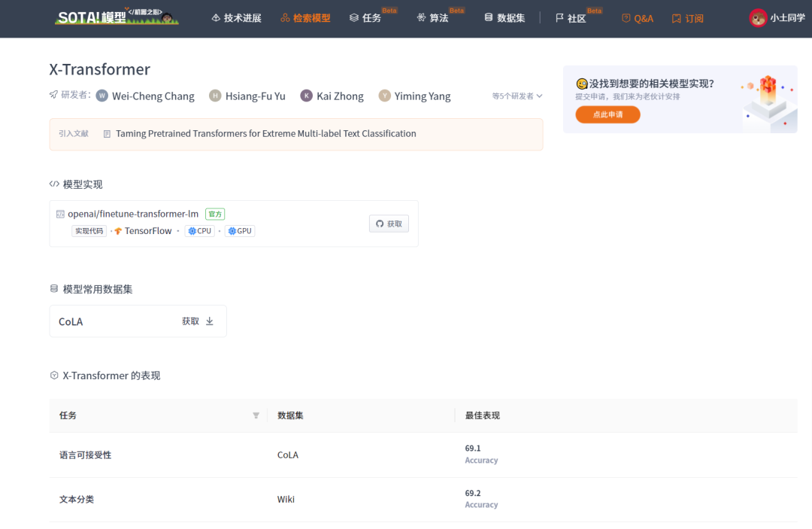Click the GPU tag
Screen dimensions: 812x529
[240, 231]
